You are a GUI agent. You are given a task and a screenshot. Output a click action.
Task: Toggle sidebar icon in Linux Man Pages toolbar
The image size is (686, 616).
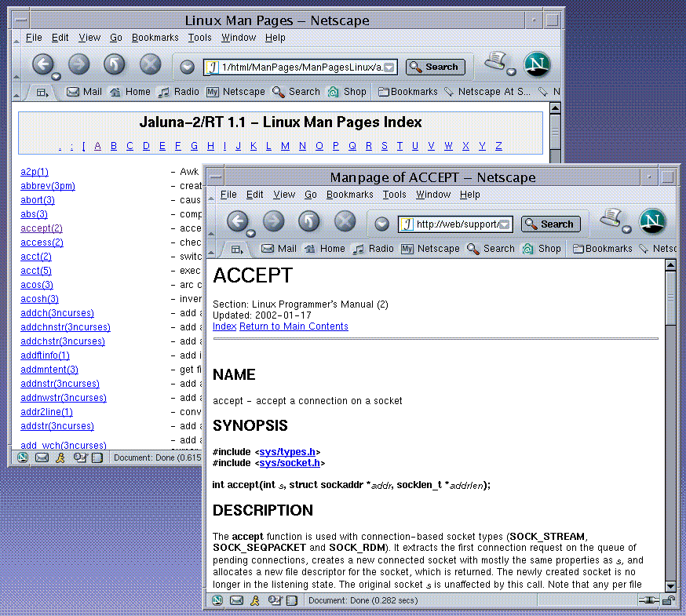point(42,93)
